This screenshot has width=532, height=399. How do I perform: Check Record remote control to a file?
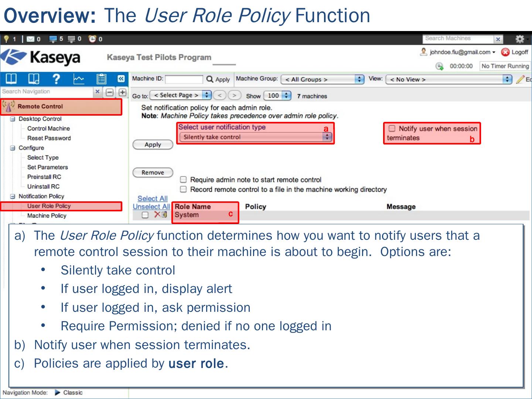pyautogui.click(x=183, y=190)
